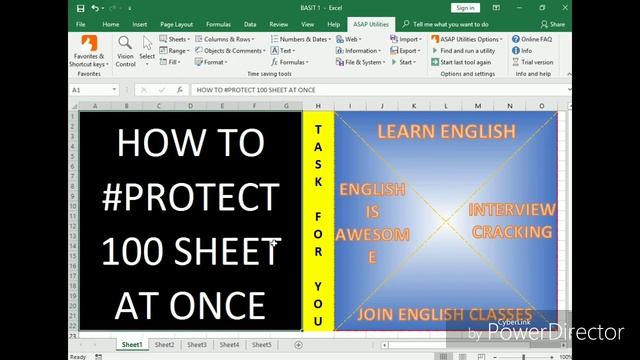Switch to the Home ribbon tab
640x360 pixels.
coord(111,24)
